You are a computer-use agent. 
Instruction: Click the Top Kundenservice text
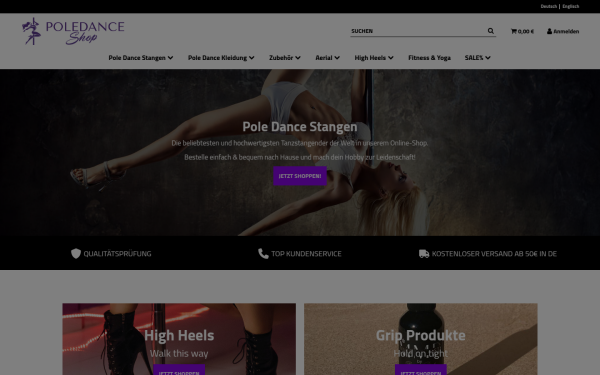pos(306,254)
